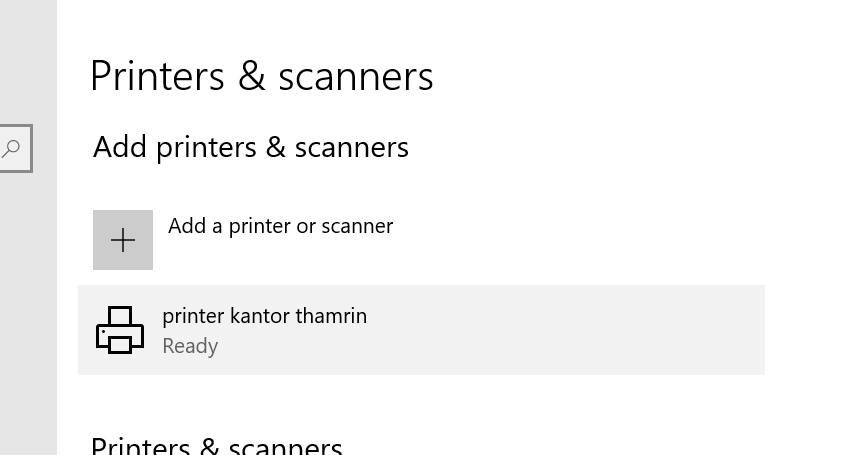The image size is (867, 455).
Task: Click the 'Ready' status text
Action: tap(190, 346)
